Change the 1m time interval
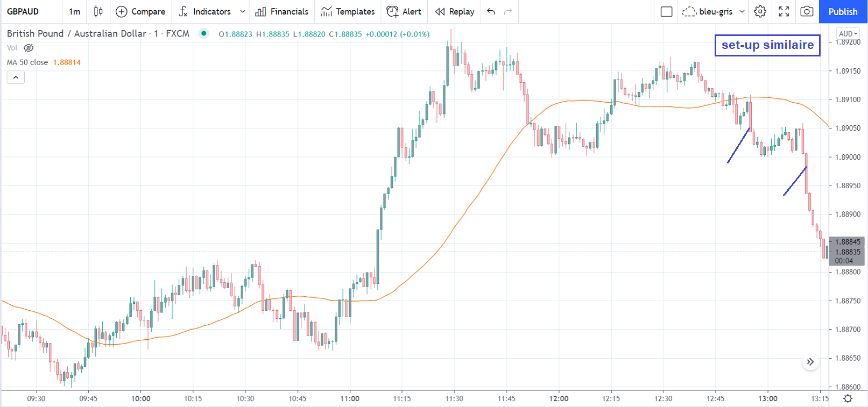Image resolution: width=868 pixels, height=407 pixels. [74, 11]
